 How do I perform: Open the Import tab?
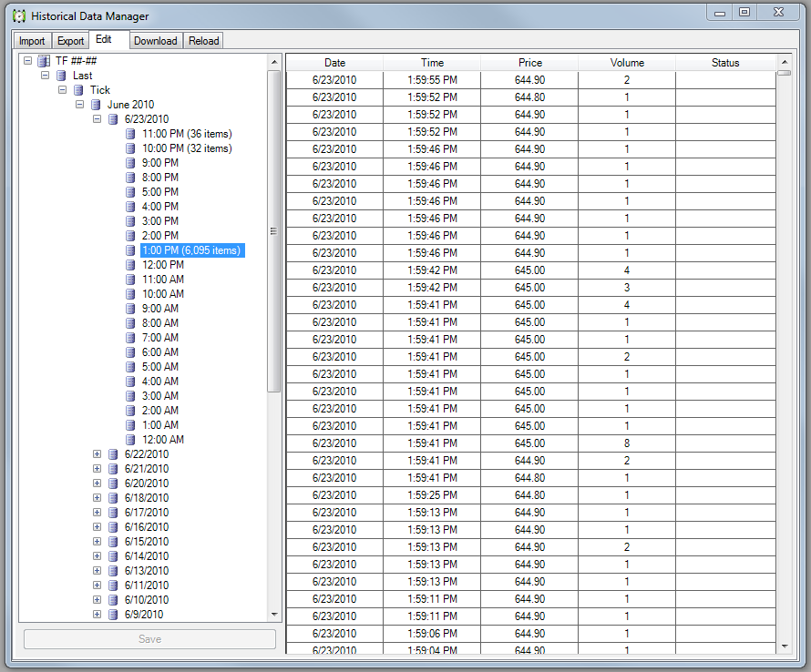point(32,41)
